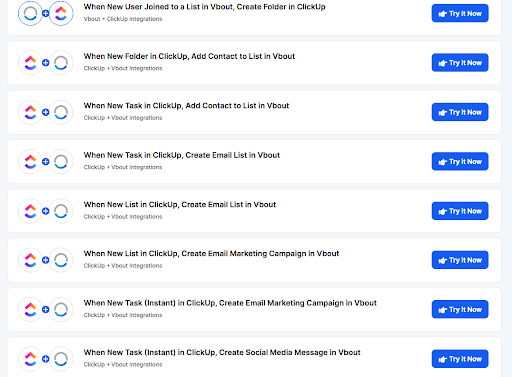Viewport: 512px width, 377px height.
Task: Click ClickUp icon in Create Email List Task row
Action: (30, 162)
